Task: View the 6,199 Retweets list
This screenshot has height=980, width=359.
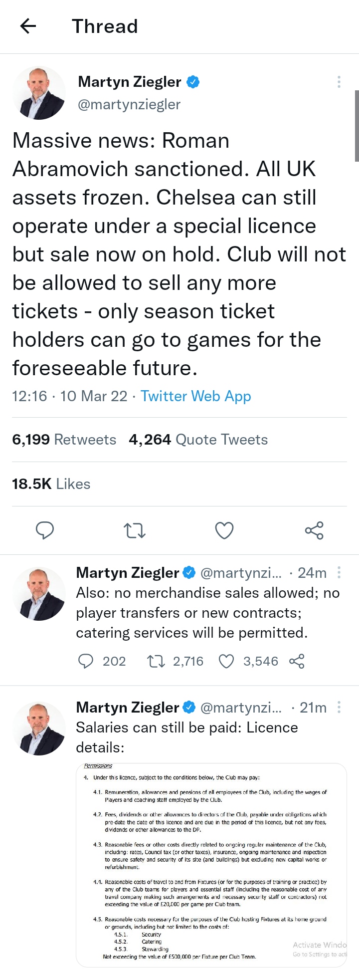Action: pos(64,440)
